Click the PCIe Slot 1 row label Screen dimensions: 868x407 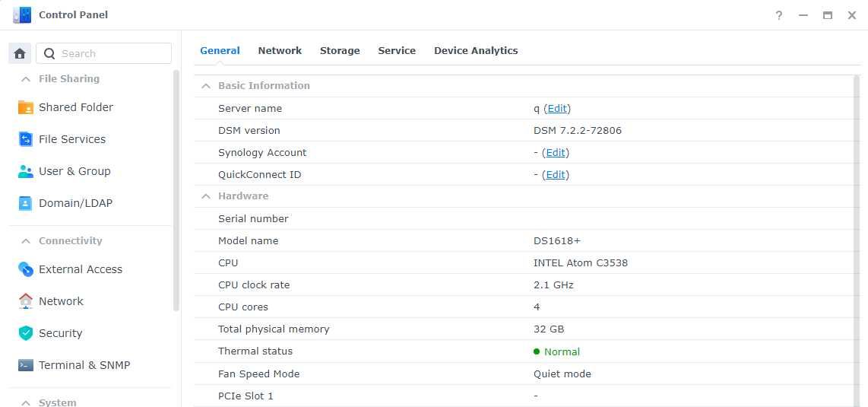click(246, 396)
